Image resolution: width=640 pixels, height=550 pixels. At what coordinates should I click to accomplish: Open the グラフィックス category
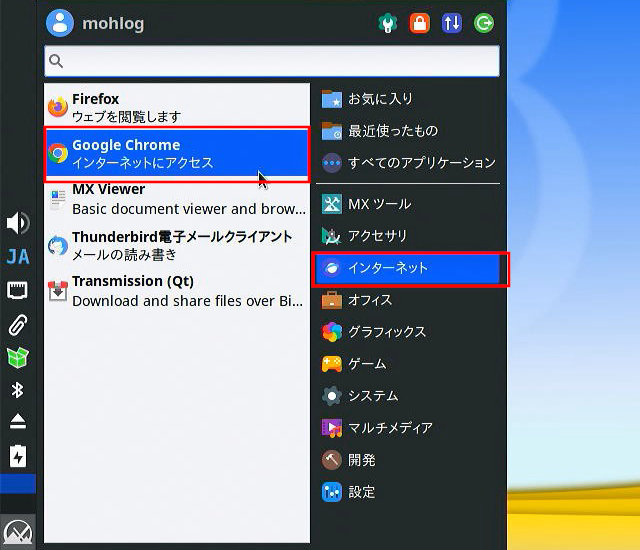tap(408, 332)
